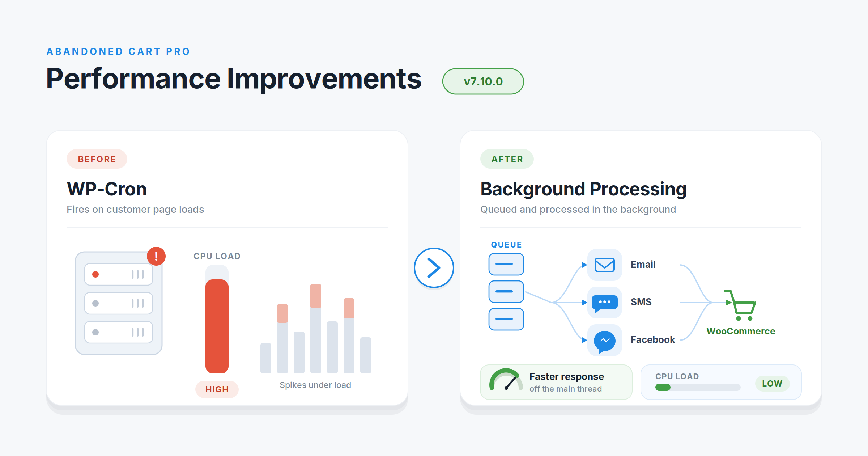Click the green WooCommerce cart icon

[740, 305]
